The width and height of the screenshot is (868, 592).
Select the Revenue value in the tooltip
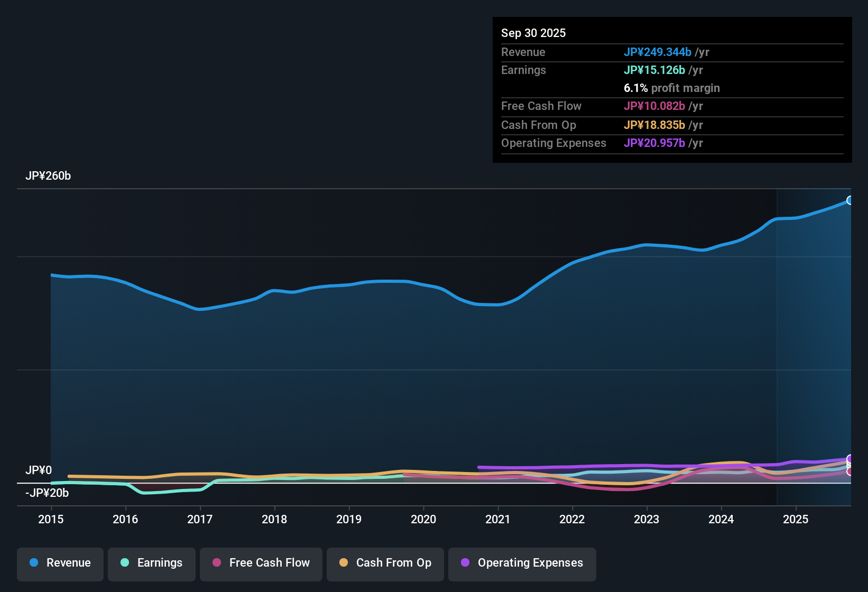pyautogui.click(x=658, y=52)
